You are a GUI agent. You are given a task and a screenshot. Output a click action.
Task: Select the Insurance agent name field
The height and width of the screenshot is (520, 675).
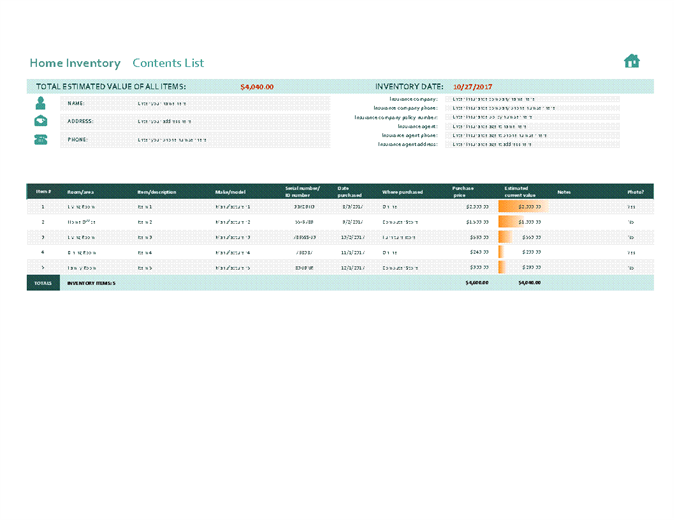[x=533, y=127]
